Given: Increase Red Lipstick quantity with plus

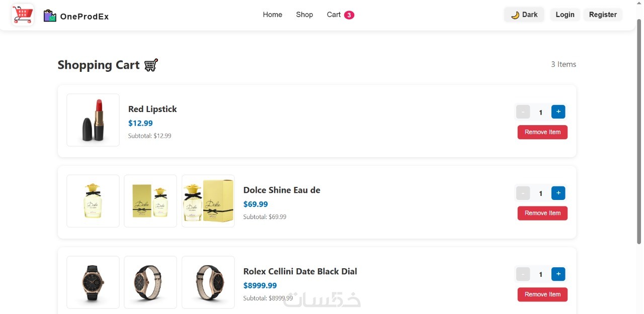Looking at the screenshot, I should click(x=558, y=112).
